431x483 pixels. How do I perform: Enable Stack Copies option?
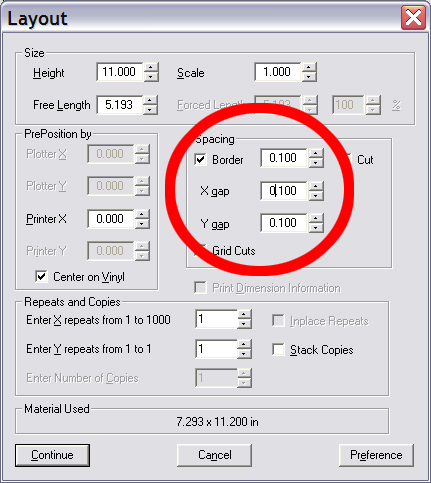[x=278, y=350]
